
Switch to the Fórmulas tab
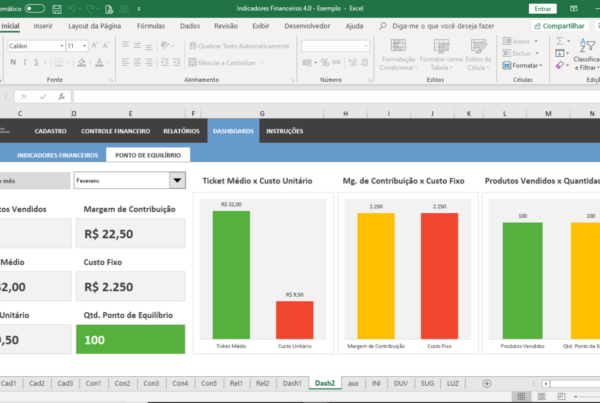(151, 26)
